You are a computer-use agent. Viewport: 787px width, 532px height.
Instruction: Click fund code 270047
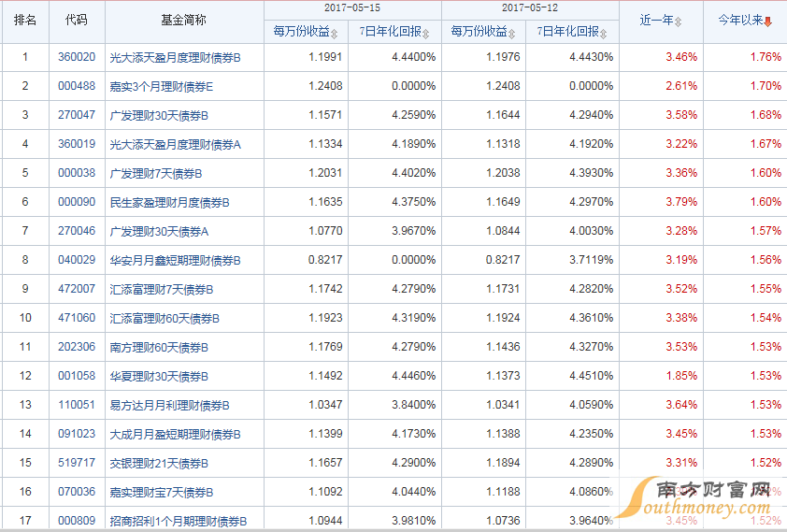[x=77, y=115]
